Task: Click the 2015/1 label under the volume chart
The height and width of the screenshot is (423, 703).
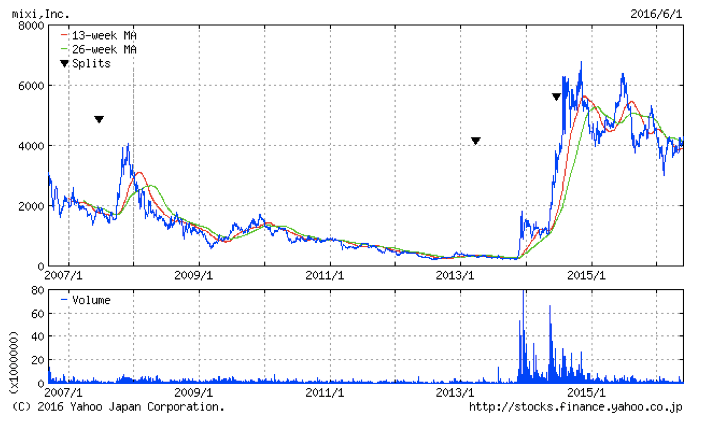Action: click(588, 394)
